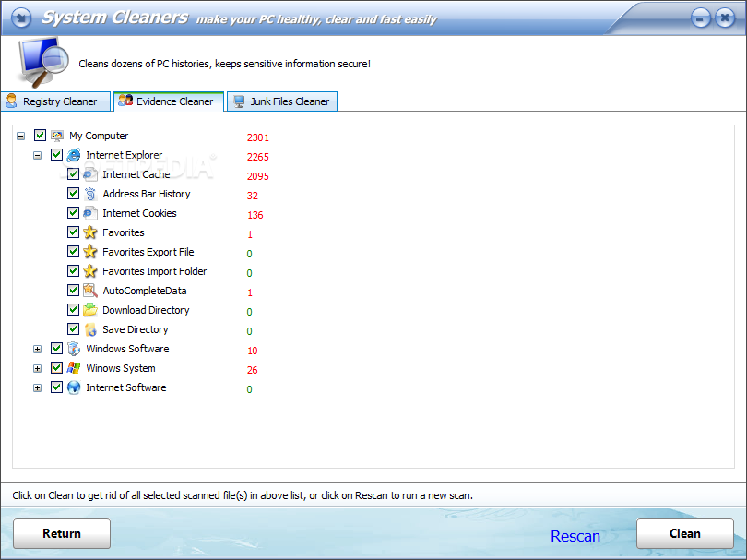Click the Internet Cache count 2095
This screenshot has height=560, width=747.
tap(257, 176)
